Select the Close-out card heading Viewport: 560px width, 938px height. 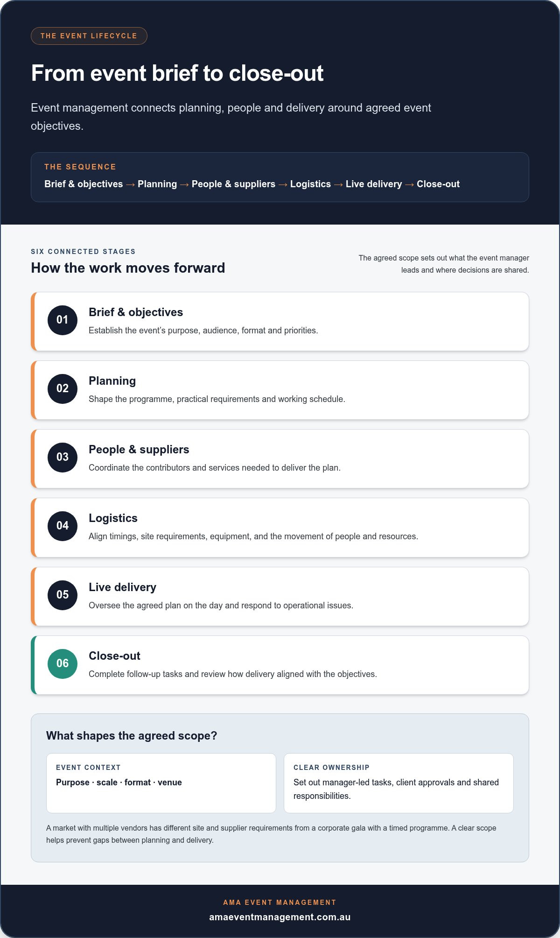(x=114, y=656)
